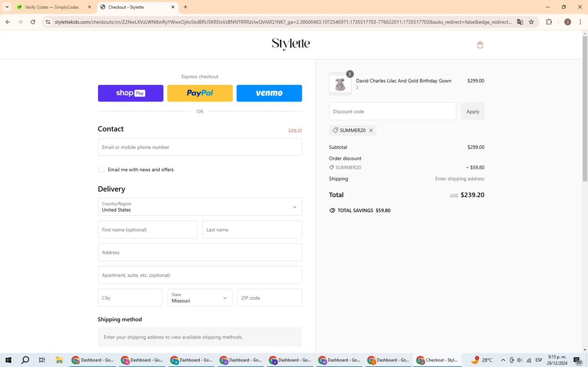Click the Stylette logo

(291, 44)
